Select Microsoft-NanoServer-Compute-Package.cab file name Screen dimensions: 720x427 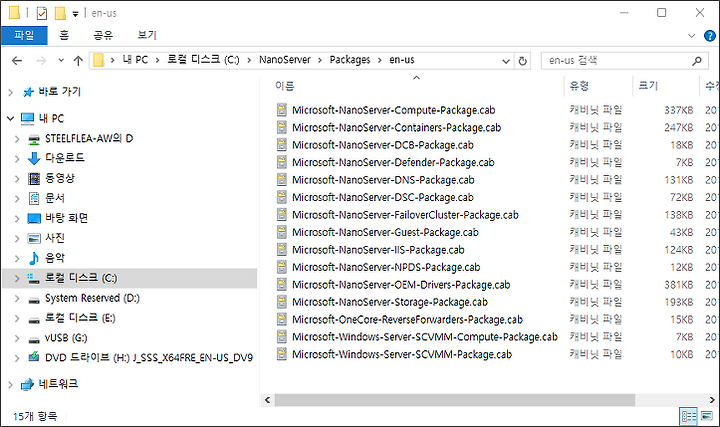pos(394,110)
